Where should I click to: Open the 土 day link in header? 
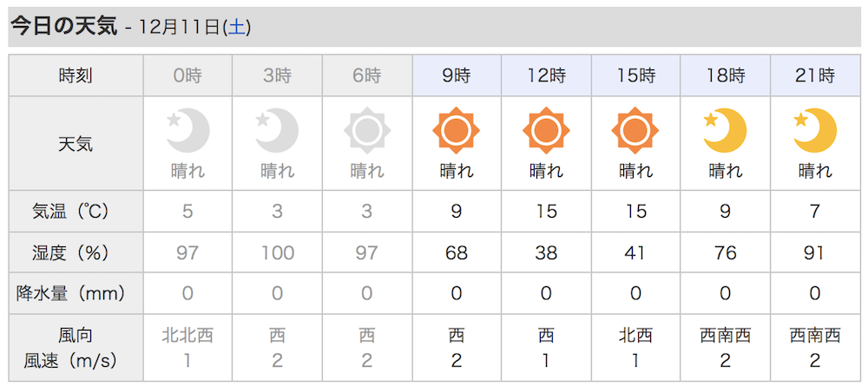[236, 28]
